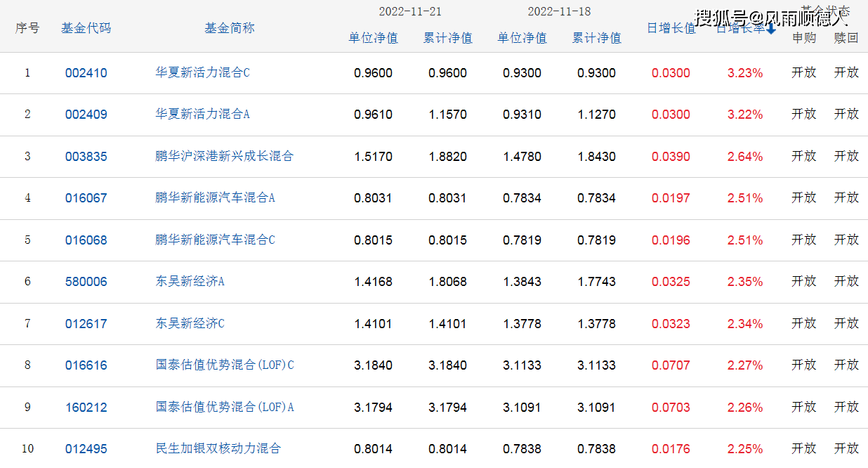This screenshot has width=868, height=468.
Task: Click the 2022-11-21 date header
Action: click(x=410, y=12)
